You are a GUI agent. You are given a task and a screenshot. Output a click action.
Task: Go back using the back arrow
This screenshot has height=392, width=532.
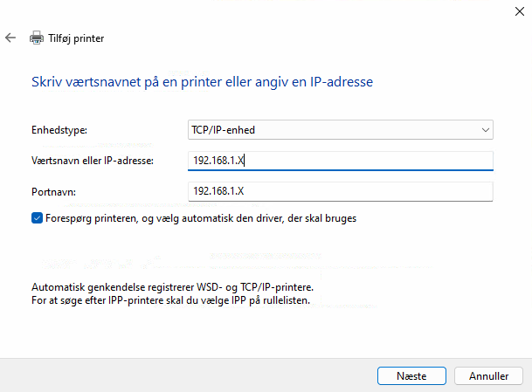tap(10, 38)
